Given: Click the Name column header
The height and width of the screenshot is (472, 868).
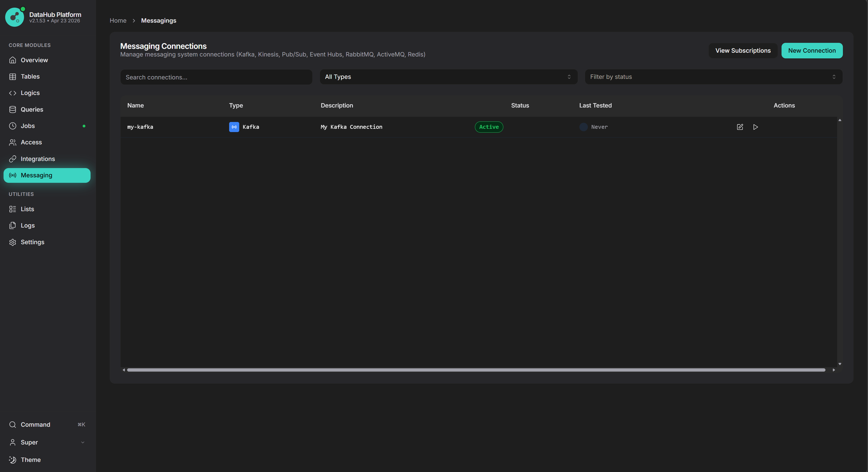Looking at the screenshot, I should pyautogui.click(x=136, y=106).
